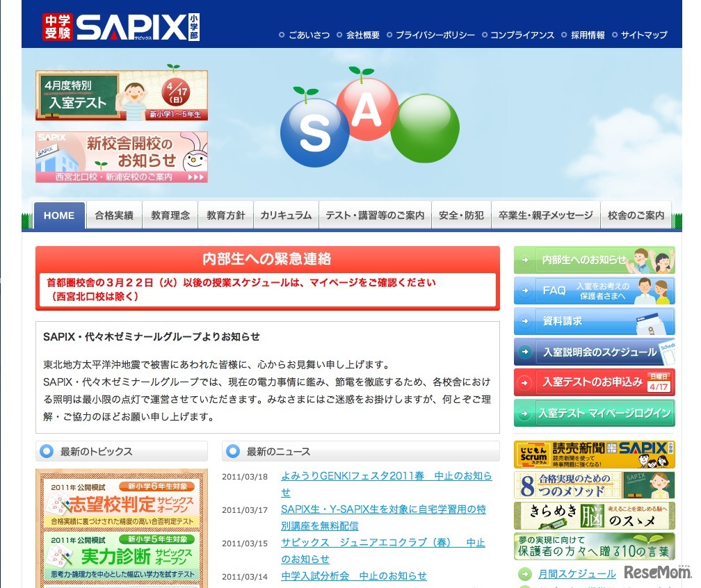701x588 pixels.
Task: Switch to the 安全・防犯 tab
Action: click(x=461, y=215)
